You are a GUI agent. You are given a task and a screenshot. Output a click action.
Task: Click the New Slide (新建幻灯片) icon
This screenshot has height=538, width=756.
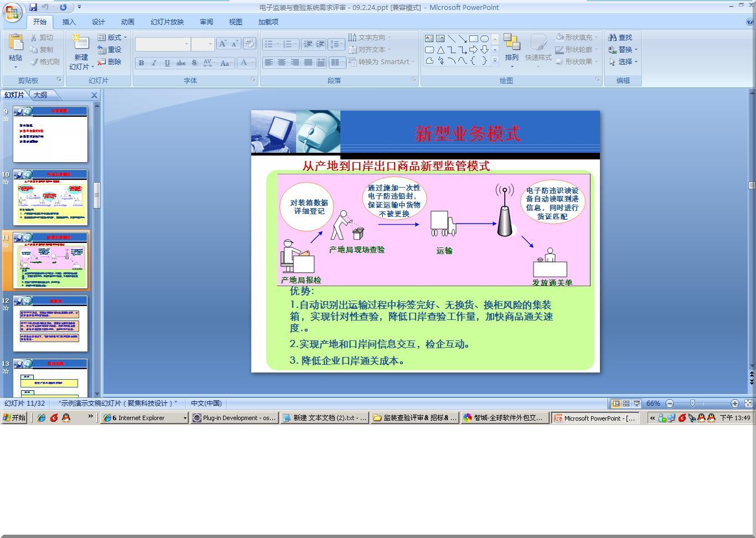81,43
